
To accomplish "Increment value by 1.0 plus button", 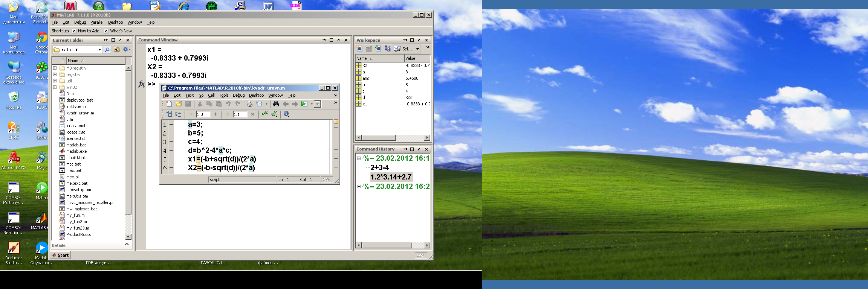I will click(215, 114).
